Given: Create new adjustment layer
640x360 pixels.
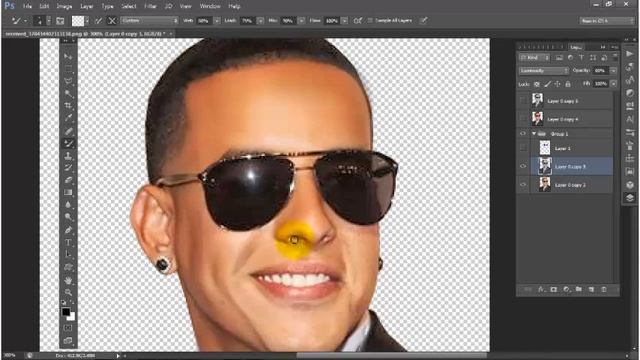Looking at the screenshot, I should click(566, 289).
